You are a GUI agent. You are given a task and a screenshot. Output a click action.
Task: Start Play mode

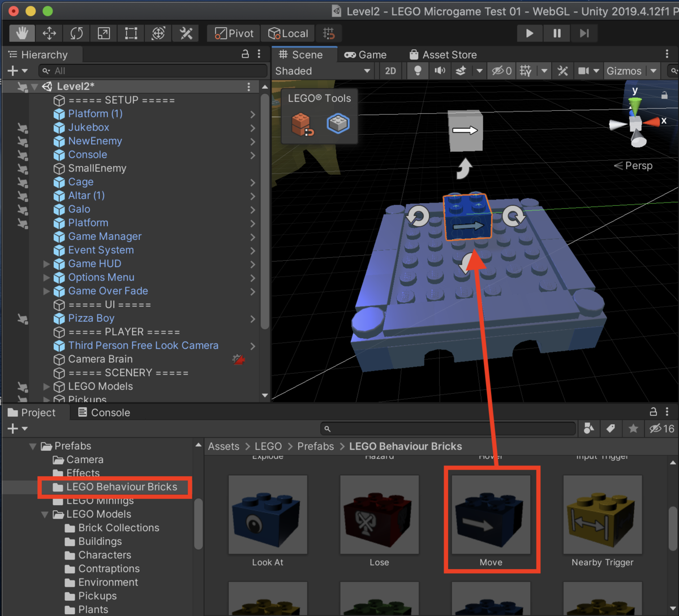530,33
